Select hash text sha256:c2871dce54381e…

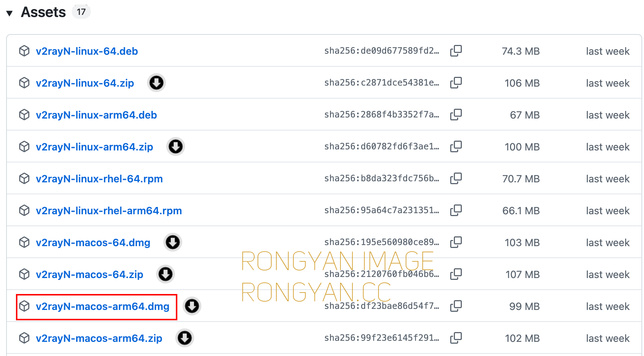click(x=382, y=83)
